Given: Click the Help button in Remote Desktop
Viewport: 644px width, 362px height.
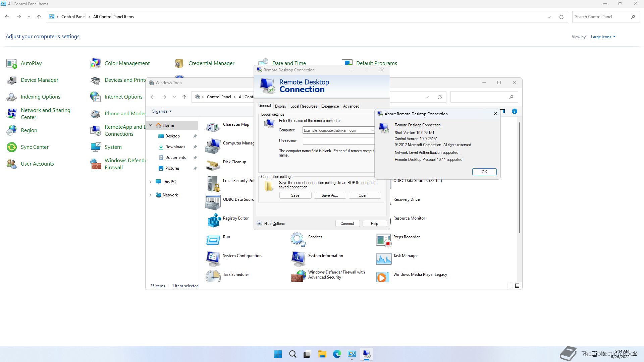Looking at the screenshot, I should 374,224.
